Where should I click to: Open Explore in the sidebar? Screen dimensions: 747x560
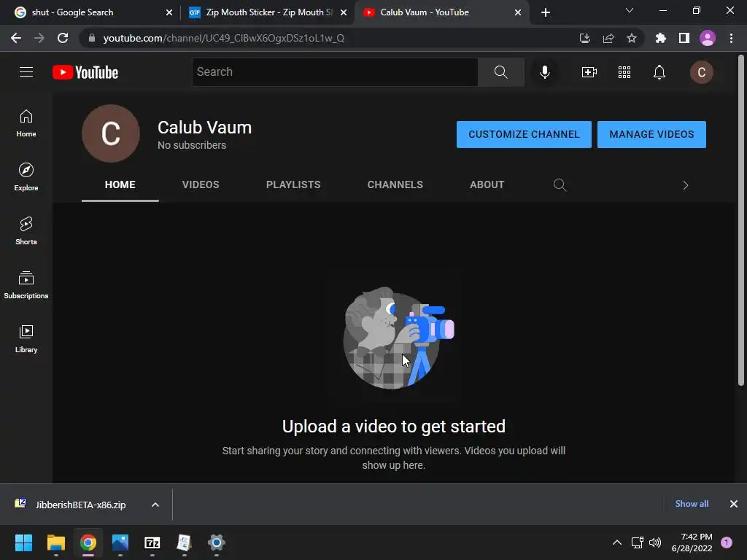26,177
